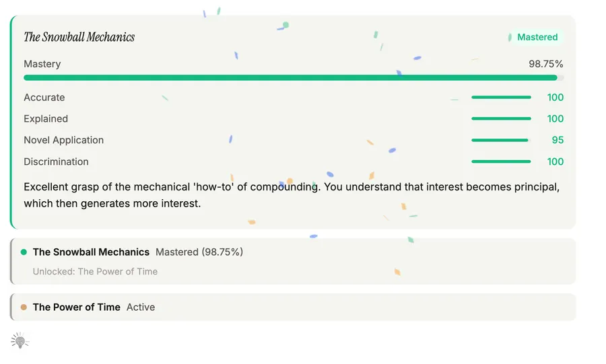
Task: Click the Accurate label
Action: (x=44, y=98)
